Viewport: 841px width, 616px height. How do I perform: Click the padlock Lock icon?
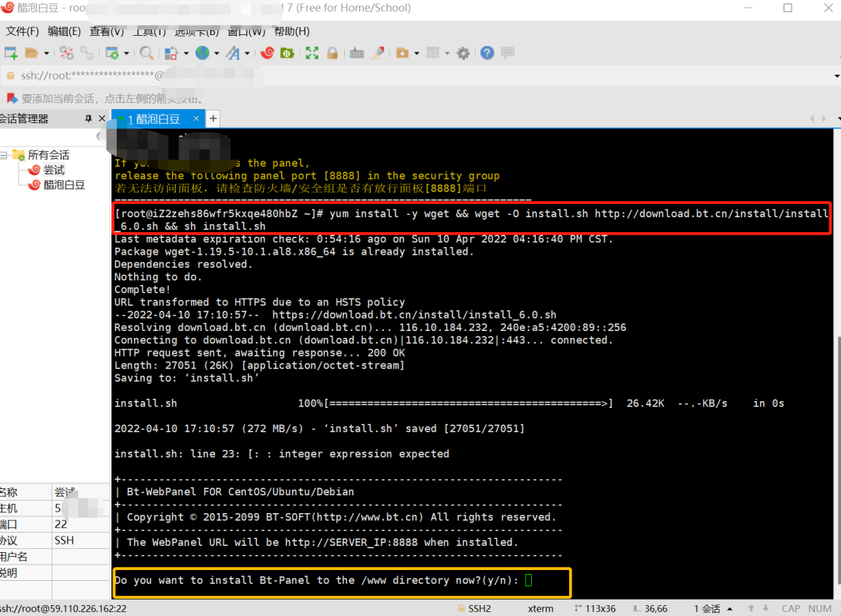333,53
